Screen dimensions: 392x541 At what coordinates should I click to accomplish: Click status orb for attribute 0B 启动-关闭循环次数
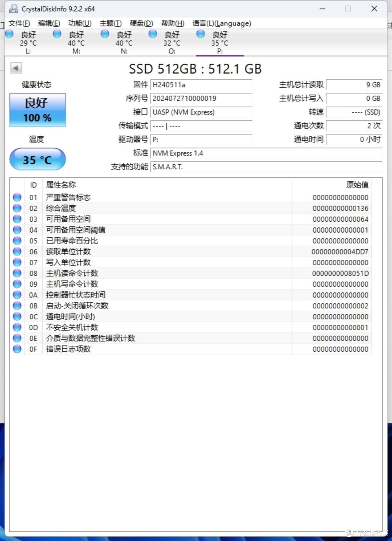click(17, 305)
